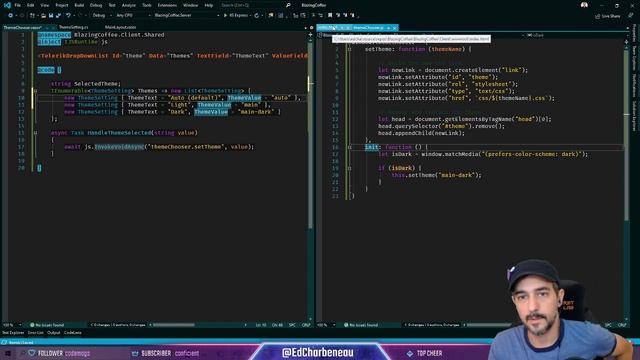The height and width of the screenshot is (360, 640).
Task: Click the bookmark toggle icon in toolbar
Action: click(330, 16)
